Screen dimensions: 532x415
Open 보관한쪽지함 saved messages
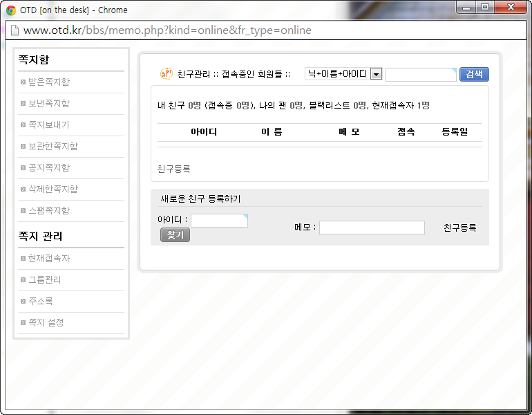coord(53,146)
